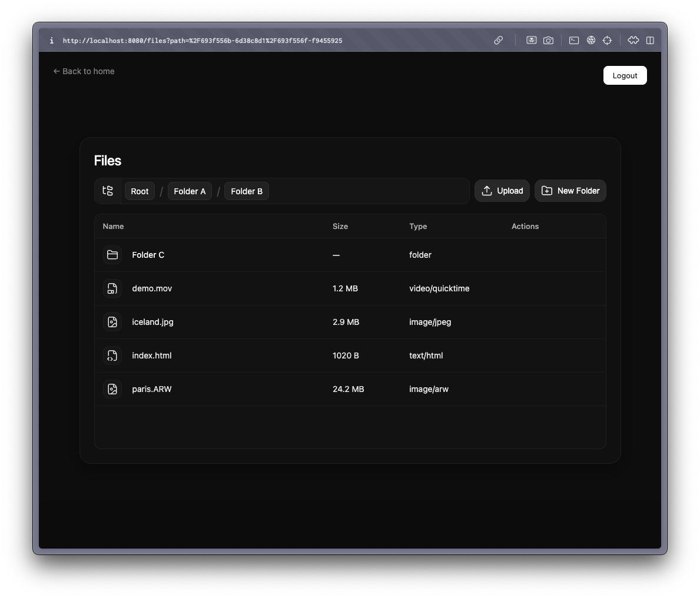Image resolution: width=700 pixels, height=598 pixels.
Task: Log out using the Logout button
Action: coord(625,75)
